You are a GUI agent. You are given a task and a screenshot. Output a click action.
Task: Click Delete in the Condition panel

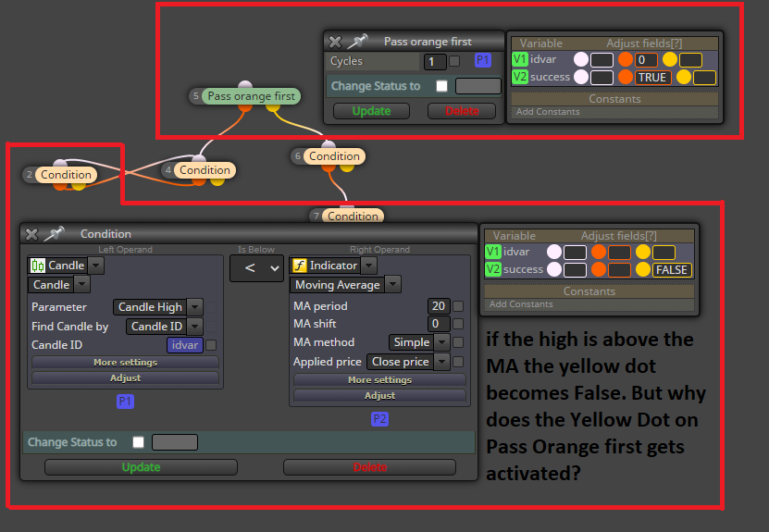coord(370,467)
